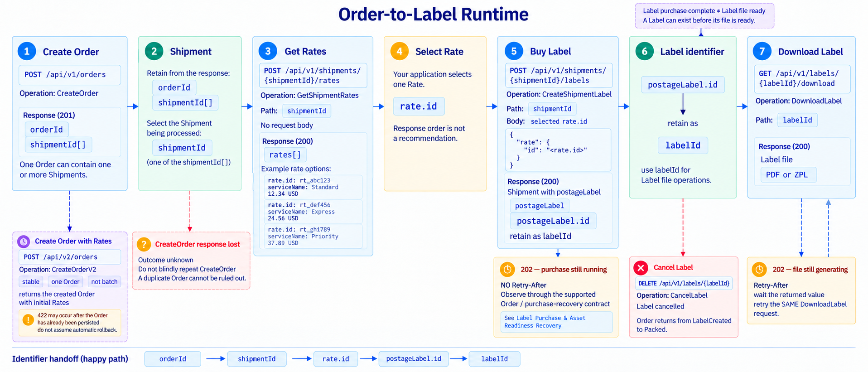Click the rates[] chip under Response (200)

click(x=285, y=155)
